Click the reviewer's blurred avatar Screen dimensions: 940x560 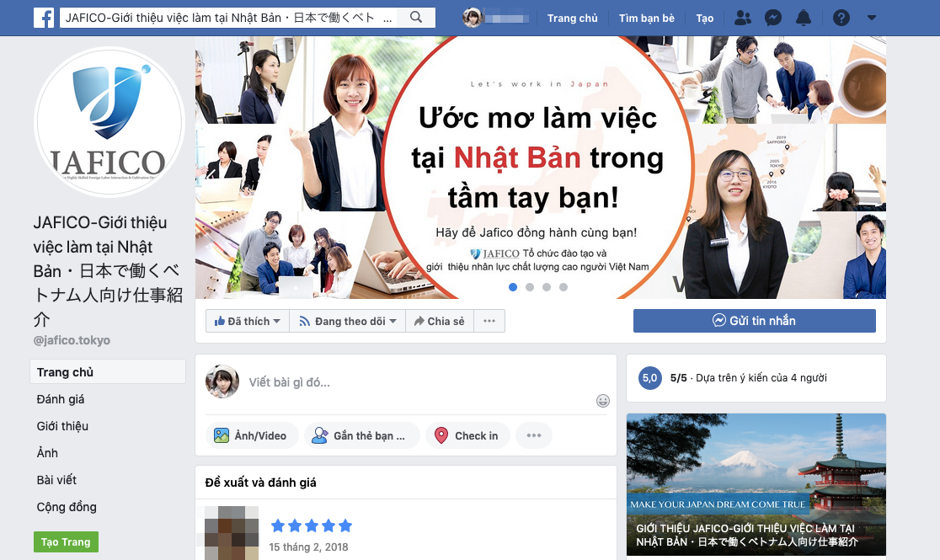(x=232, y=533)
